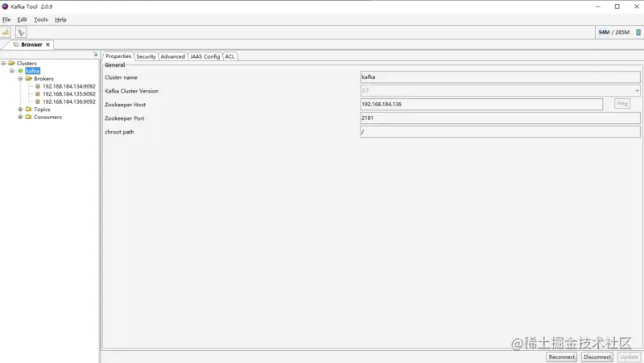Switch to the JAAS Config tab
Image resolution: width=644 pixels, height=363 pixels.
[205, 56]
